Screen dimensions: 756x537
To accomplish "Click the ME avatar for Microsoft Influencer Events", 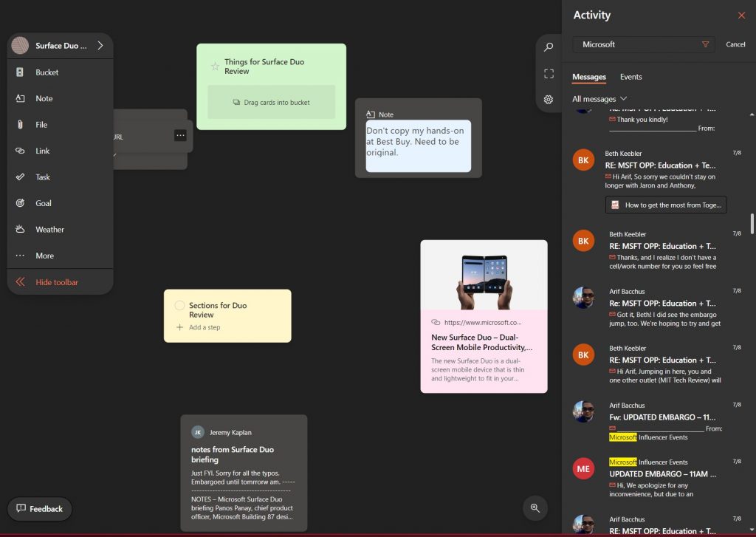I will [x=583, y=469].
